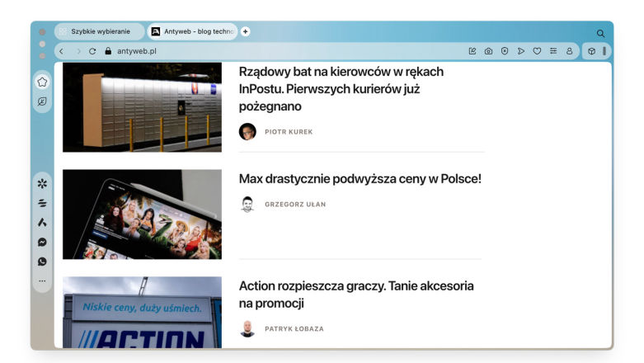Click the edit/pencil icon in address bar

pos(472,51)
